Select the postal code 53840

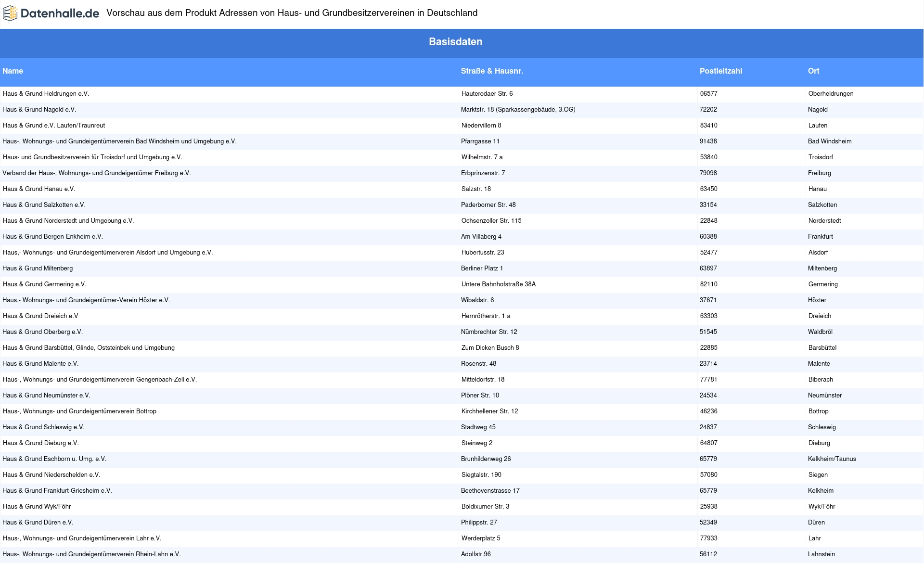pos(708,157)
